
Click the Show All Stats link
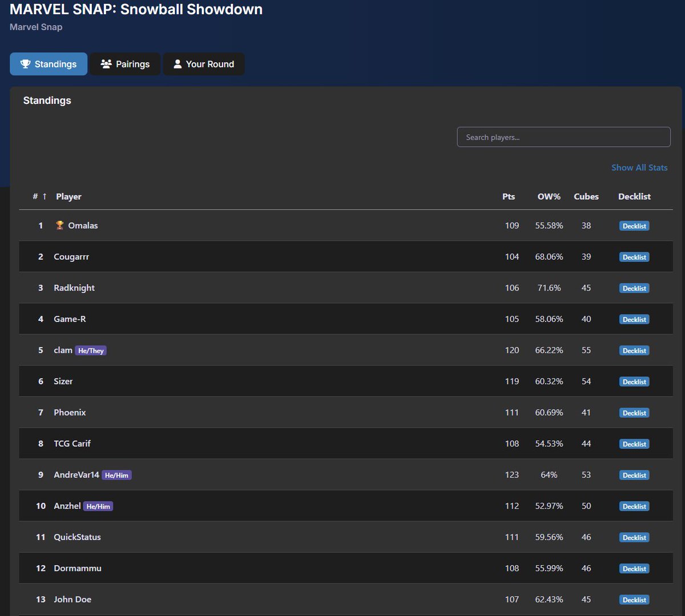point(639,167)
